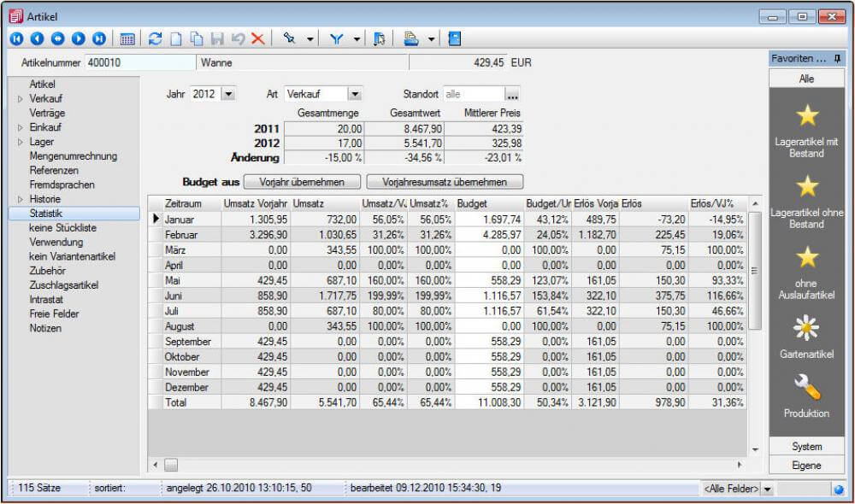Open the Alle Felder dropdown in status bar

(x=767, y=489)
